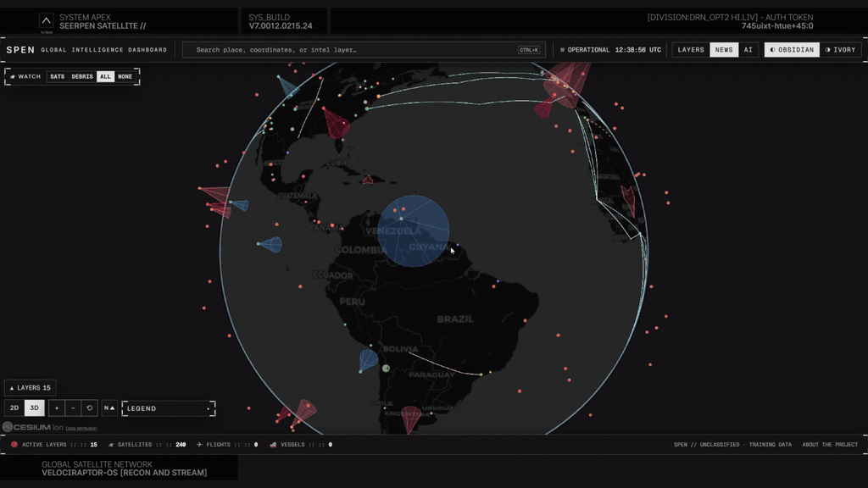Click the To Root up-arrow icon

pos(47,21)
